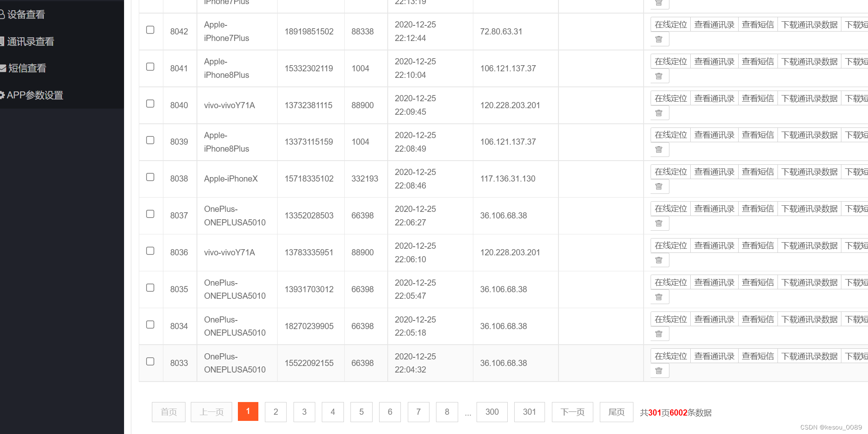Delete row 8038 using the trash icon

[659, 186]
